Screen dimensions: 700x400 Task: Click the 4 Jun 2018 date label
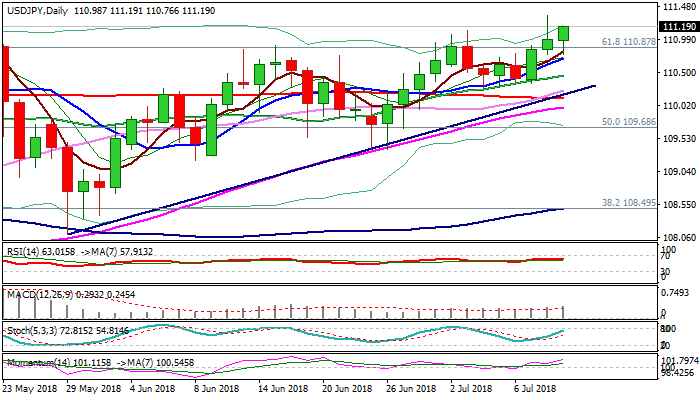(x=154, y=389)
